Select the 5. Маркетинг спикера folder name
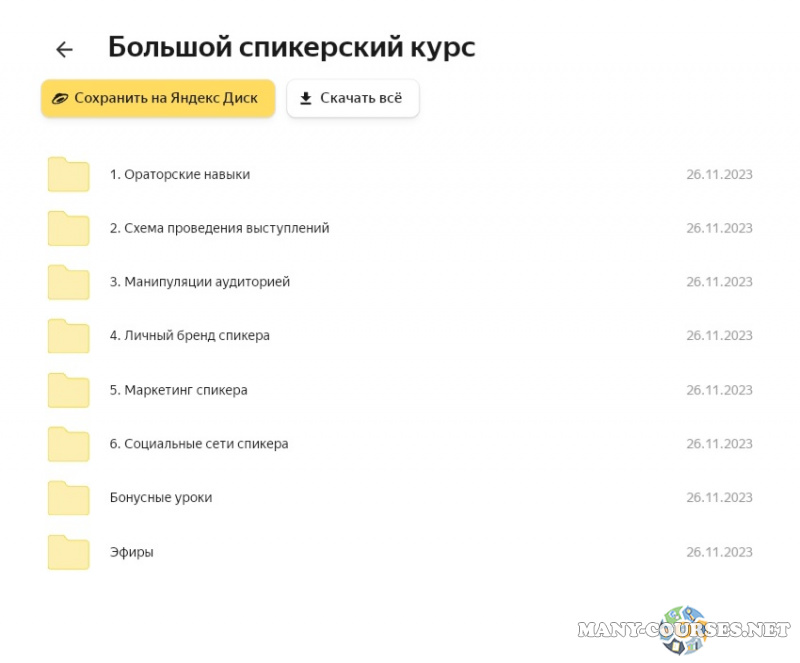800x663 pixels. point(178,390)
